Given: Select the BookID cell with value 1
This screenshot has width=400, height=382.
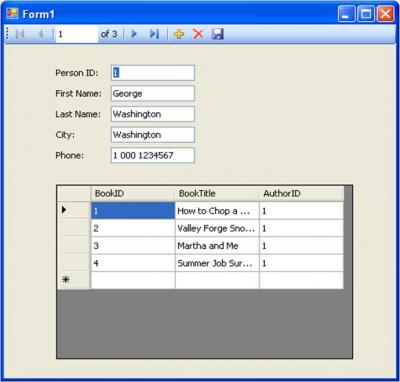Looking at the screenshot, I should (133, 211).
